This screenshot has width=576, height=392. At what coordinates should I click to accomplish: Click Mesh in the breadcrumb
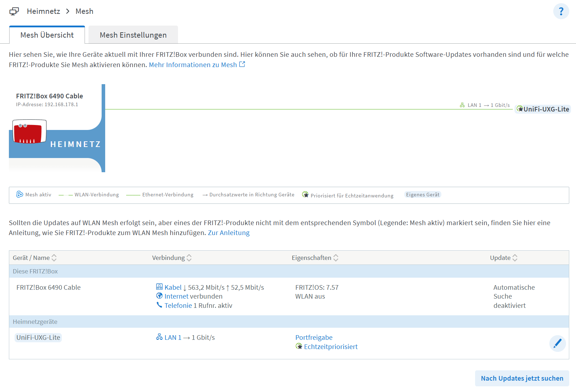pos(85,11)
